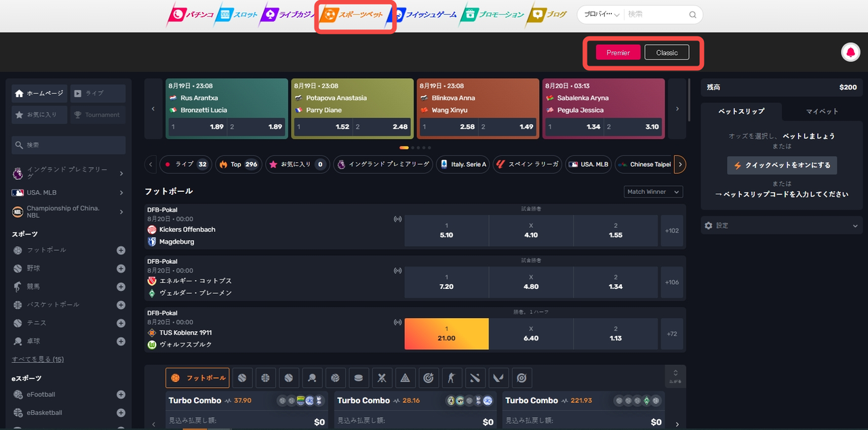Switch to Premier view mode
This screenshot has height=430, width=868.
point(618,52)
